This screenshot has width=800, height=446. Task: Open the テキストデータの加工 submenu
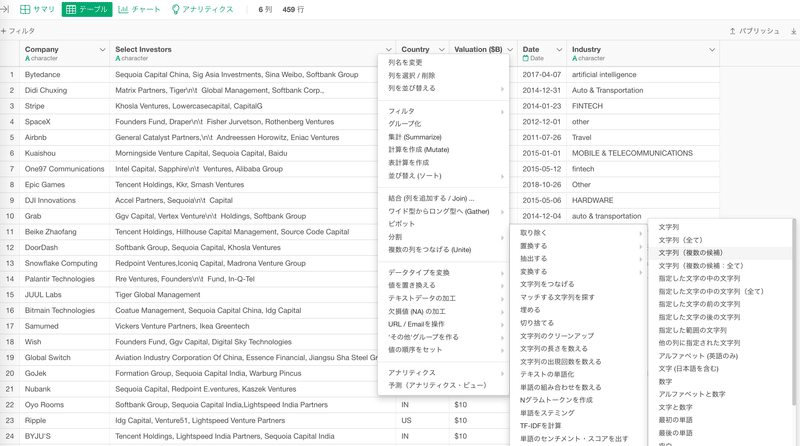(443, 299)
